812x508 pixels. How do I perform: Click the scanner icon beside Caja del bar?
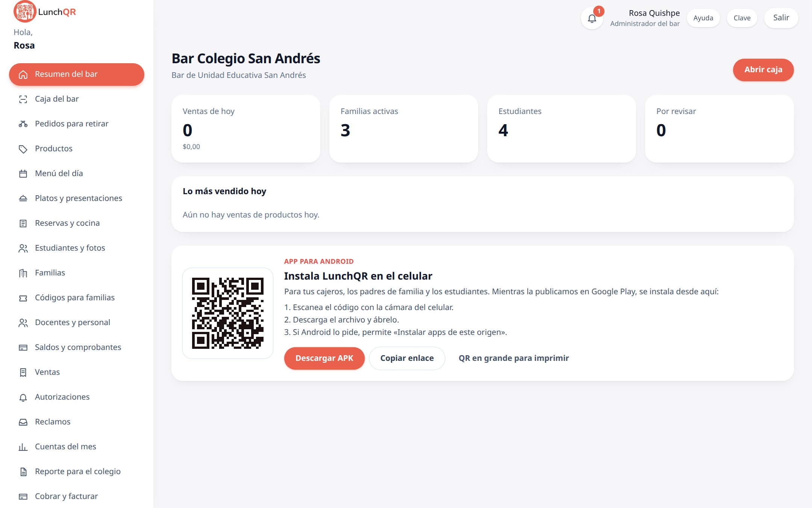point(23,99)
